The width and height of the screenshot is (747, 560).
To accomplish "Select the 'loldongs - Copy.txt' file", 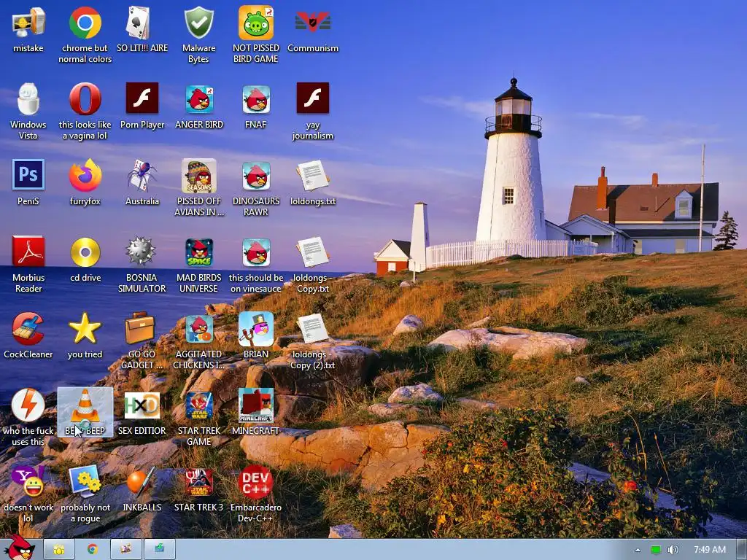I will (x=312, y=252).
